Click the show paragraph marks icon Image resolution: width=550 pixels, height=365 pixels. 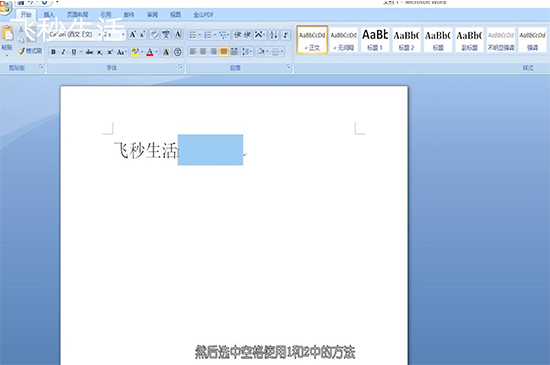tap(286, 35)
